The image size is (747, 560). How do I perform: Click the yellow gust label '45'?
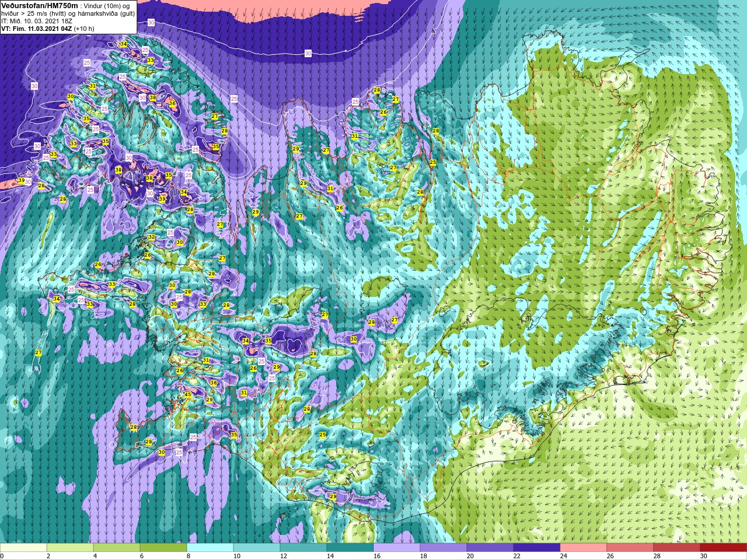click(x=188, y=395)
